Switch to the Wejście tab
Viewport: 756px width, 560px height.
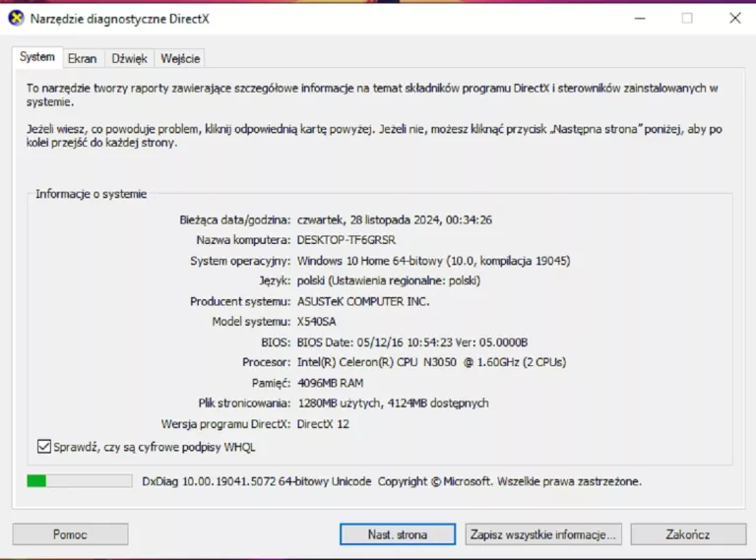point(180,58)
